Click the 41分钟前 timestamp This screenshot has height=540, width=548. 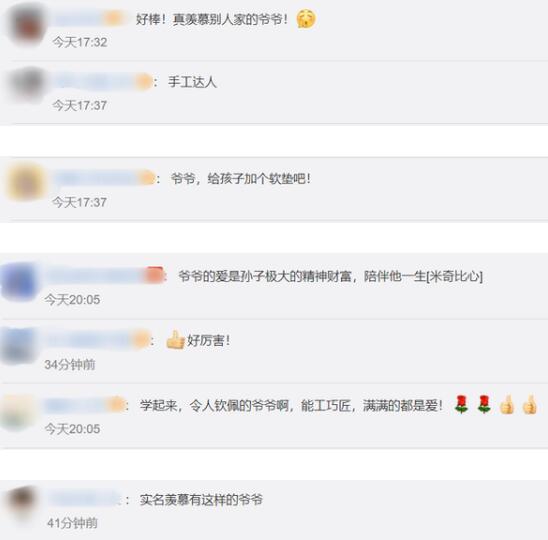coord(72,523)
